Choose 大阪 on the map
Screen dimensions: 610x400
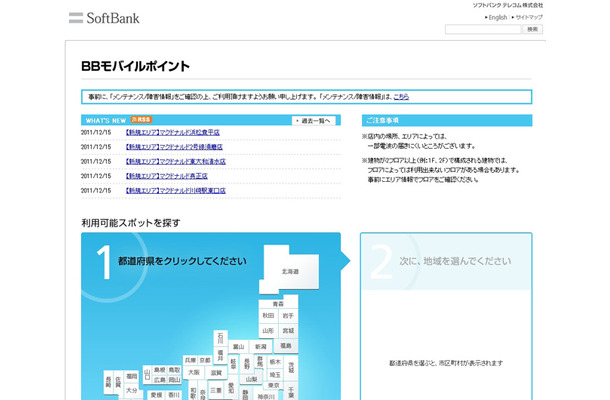pos(194,372)
